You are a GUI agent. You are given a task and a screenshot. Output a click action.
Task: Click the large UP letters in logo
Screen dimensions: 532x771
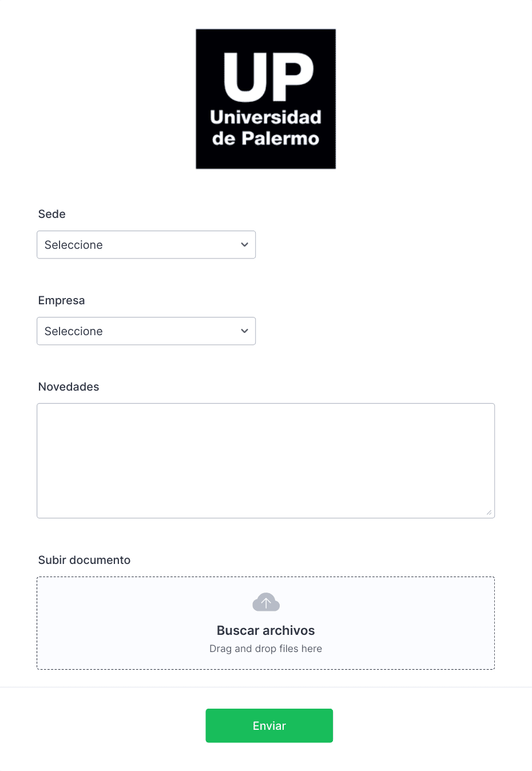(268, 77)
